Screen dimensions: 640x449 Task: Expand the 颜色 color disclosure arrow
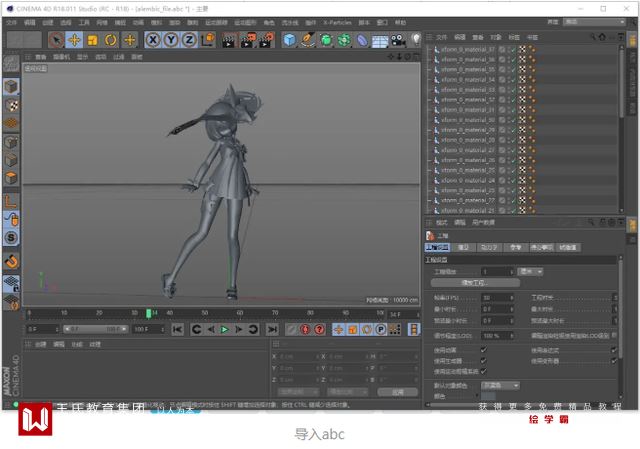477,396
